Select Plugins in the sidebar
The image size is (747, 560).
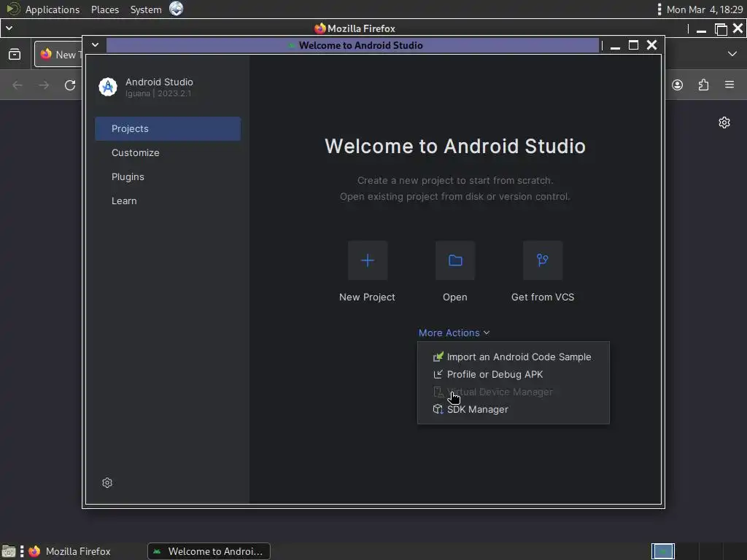[x=168, y=176]
